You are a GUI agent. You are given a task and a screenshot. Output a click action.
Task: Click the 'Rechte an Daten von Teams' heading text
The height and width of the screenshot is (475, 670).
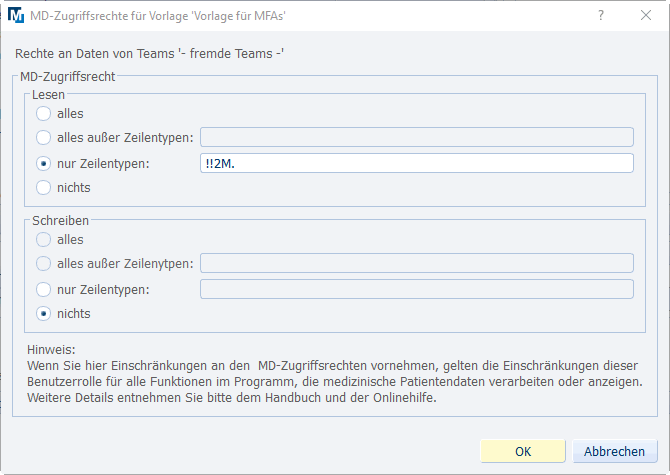[149, 54]
